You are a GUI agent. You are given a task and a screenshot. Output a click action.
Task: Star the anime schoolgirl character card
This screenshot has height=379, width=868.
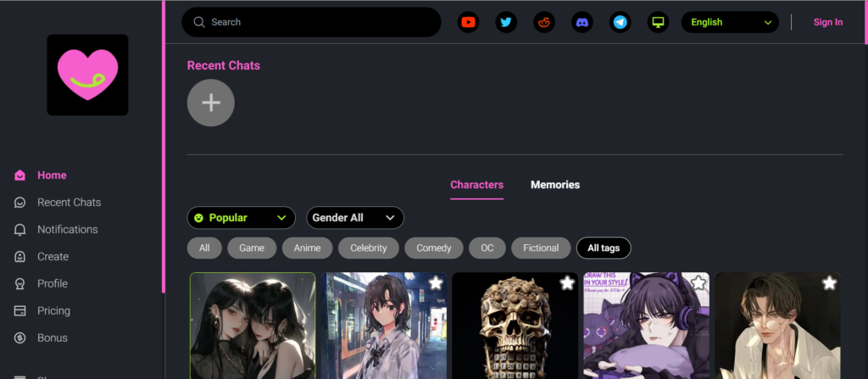436,283
